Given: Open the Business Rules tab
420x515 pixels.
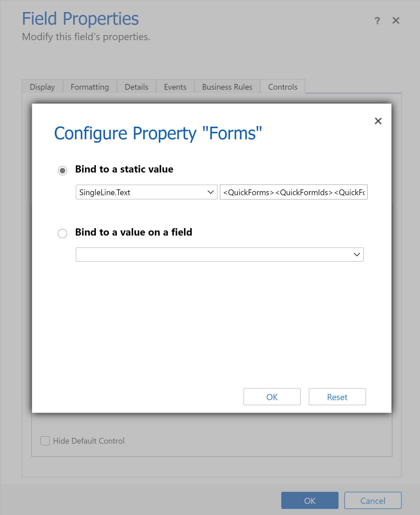Looking at the screenshot, I should [x=227, y=87].
